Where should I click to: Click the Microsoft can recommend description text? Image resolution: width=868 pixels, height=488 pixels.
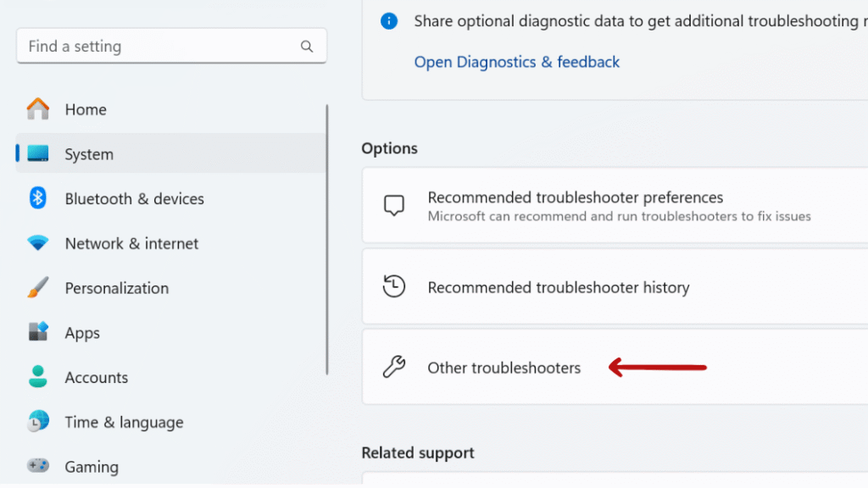pos(619,216)
